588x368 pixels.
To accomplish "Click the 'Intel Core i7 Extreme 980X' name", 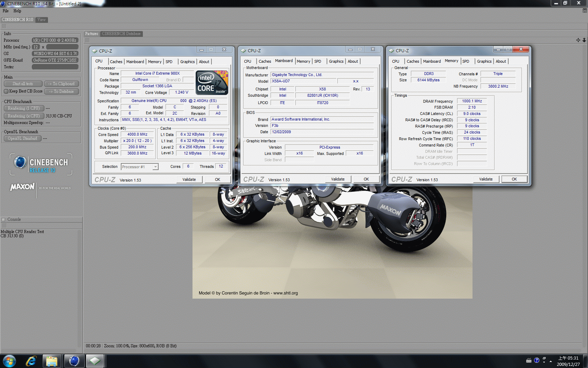I will (x=157, y=74).
